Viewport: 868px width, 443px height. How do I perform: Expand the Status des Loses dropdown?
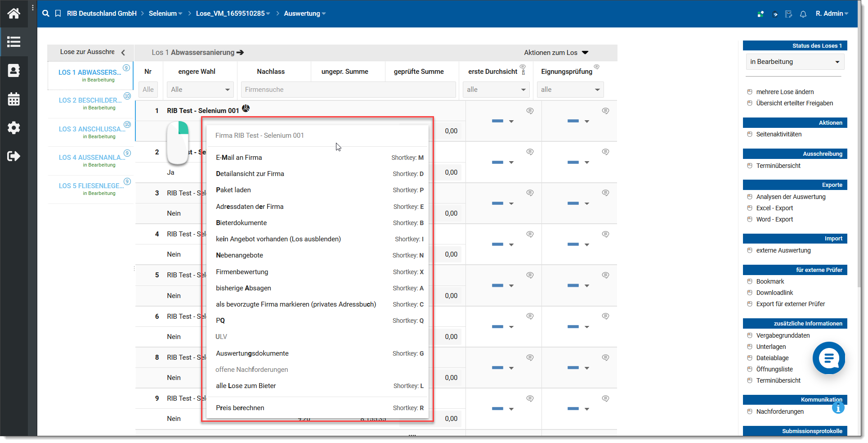pyautogui.click(x=794, y=62)
